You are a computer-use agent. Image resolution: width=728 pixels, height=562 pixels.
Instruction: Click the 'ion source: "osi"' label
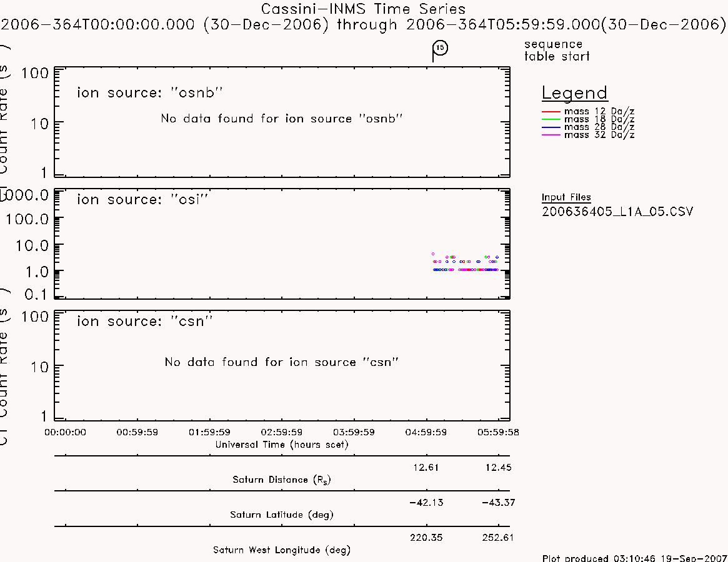point(142,200)
